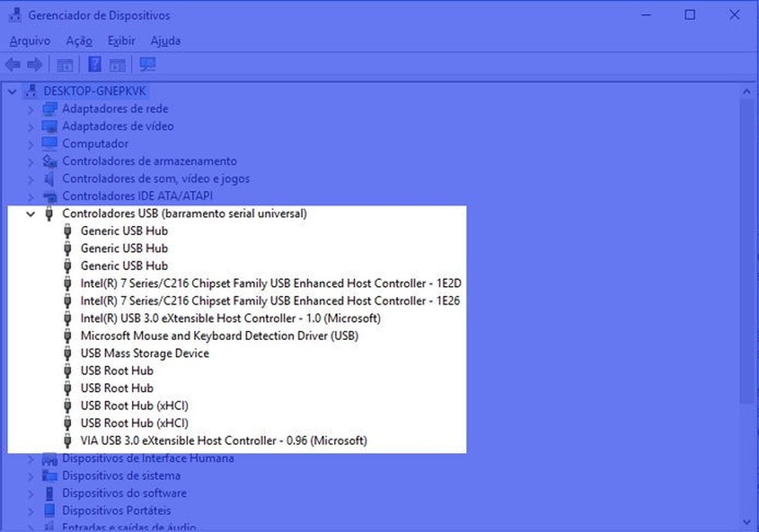The image size is (759, 532).
Task: Select the DESKTOP-GNEPKVK tree label
Action: click(x=94, y=91)
